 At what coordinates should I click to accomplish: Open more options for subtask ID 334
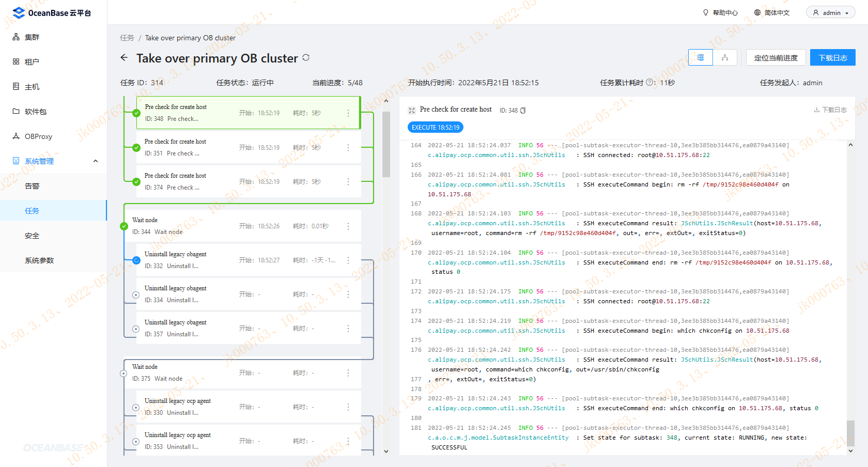348,294
